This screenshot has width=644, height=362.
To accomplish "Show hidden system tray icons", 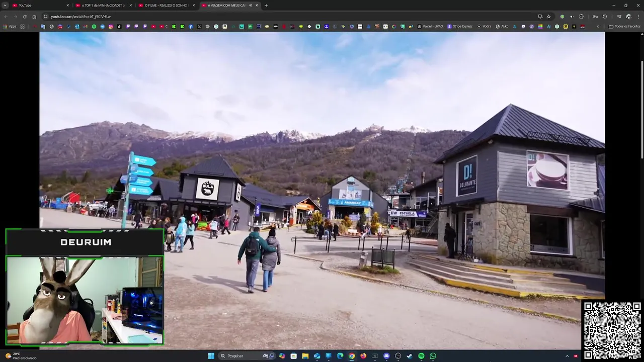I will [567, 356].
